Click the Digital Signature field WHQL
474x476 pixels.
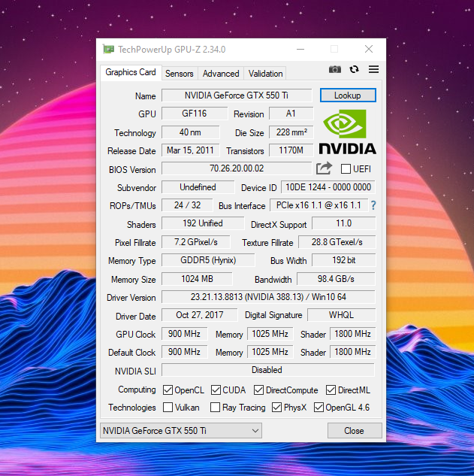341,315
